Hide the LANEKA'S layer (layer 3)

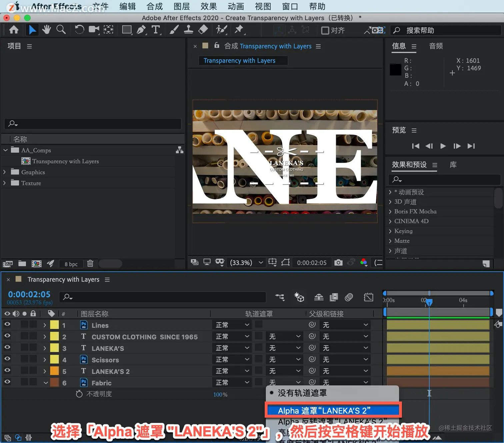[x=7, y=347]
